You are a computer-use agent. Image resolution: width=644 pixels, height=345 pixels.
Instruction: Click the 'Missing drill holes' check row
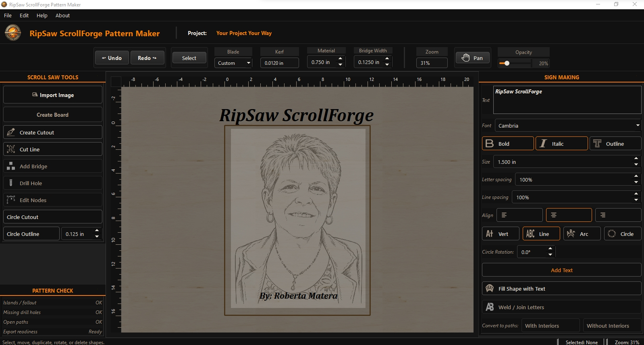tap(53, 312)
